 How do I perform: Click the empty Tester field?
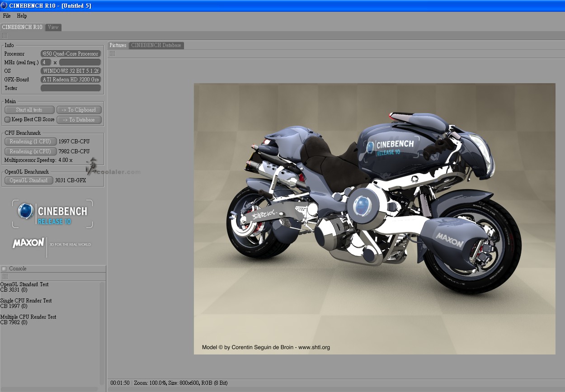click(71, 88)
